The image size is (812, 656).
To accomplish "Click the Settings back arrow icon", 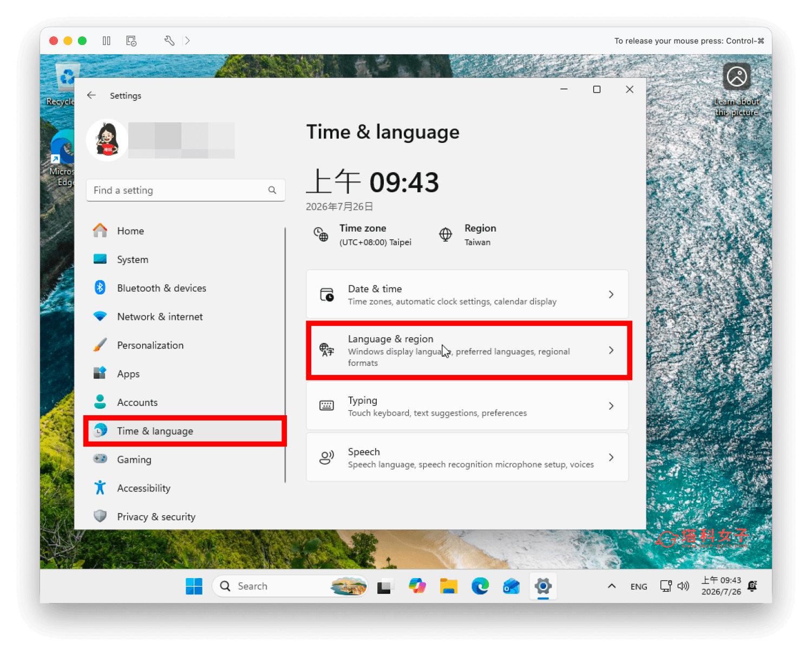I will pyautogui.click(x=91, y=95).
